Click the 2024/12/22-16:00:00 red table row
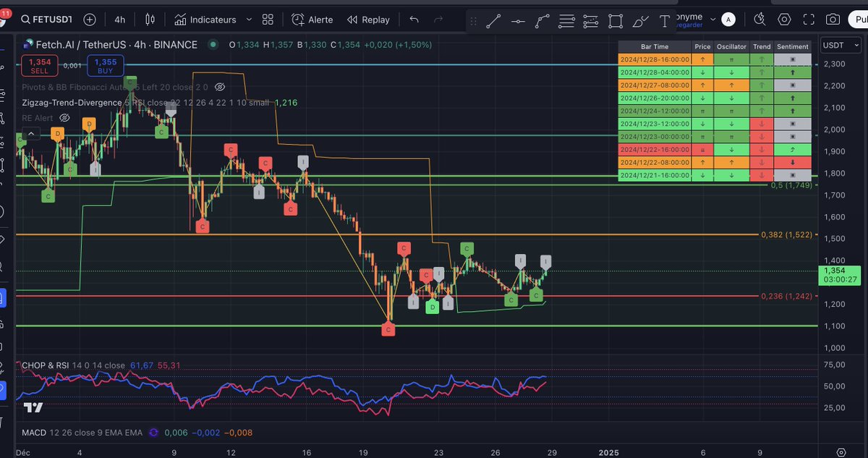The height and width of the screenshot is (458, 868). 715,149
